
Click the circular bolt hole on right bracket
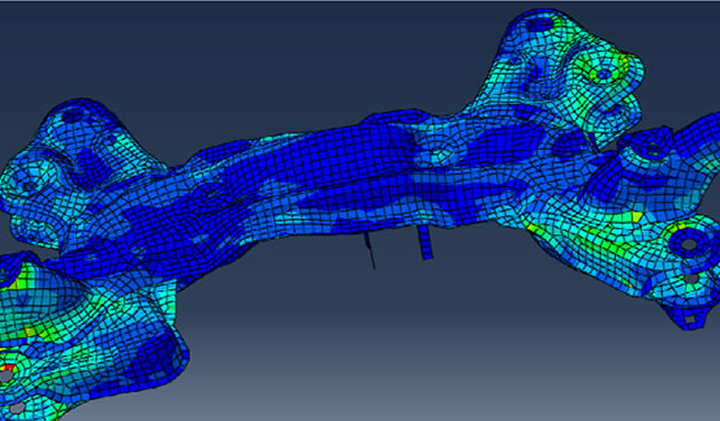pyautogui.click(x=685, y=241)
